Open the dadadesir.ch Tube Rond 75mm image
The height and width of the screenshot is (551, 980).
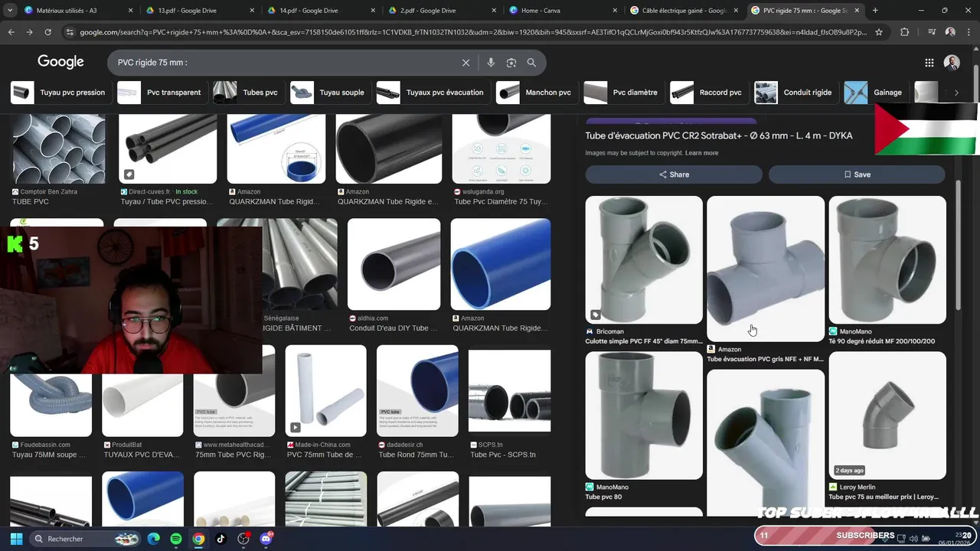pos(417,391)
